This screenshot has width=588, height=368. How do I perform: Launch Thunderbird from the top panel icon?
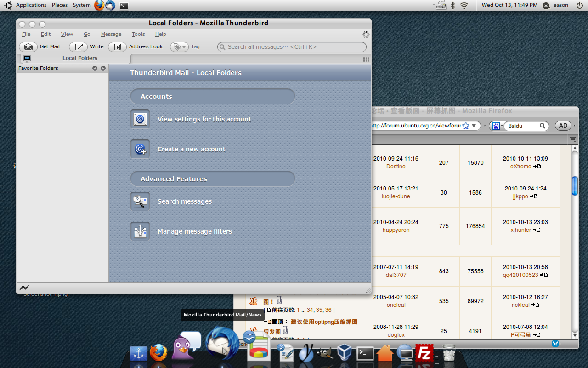point(110,6)
